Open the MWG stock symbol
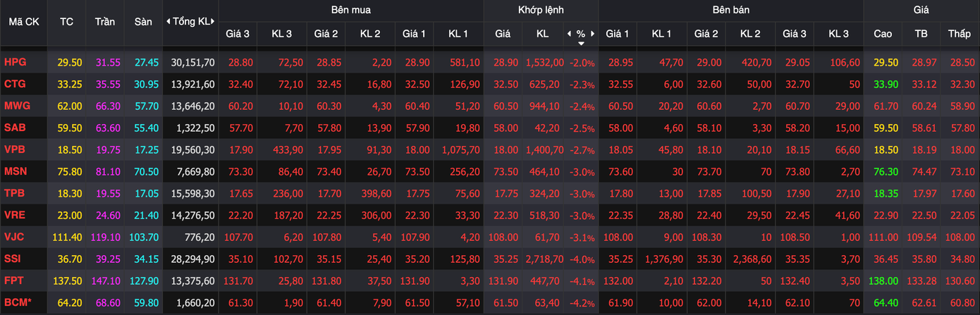 (16, 106)
